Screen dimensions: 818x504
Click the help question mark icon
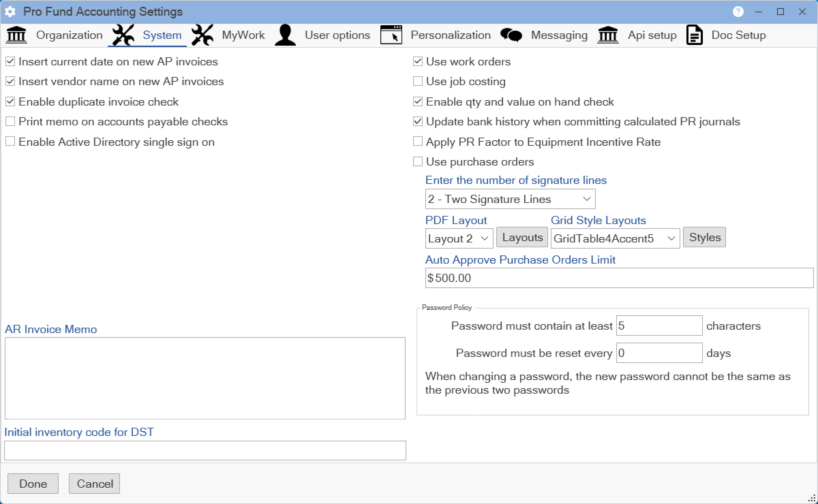pyautogui.click(x=738, y=12)
